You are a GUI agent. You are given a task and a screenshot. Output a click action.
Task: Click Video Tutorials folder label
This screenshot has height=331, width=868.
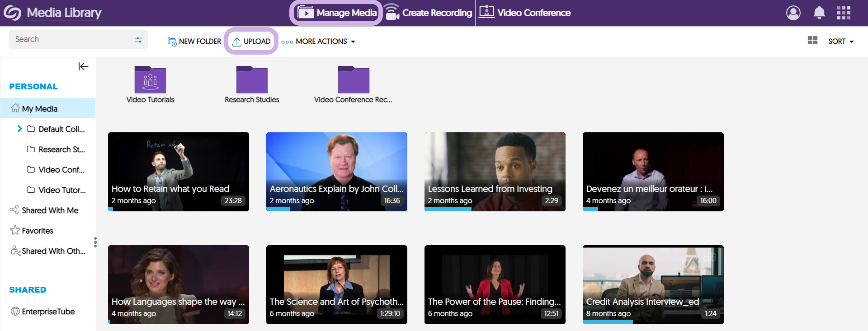click(150, 99)
